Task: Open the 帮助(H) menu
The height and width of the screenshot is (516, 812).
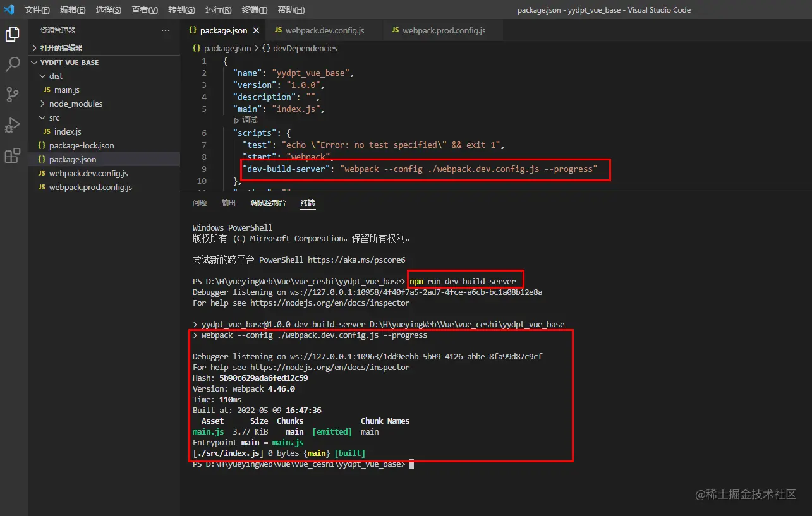Action: click(x=291, y=10)
